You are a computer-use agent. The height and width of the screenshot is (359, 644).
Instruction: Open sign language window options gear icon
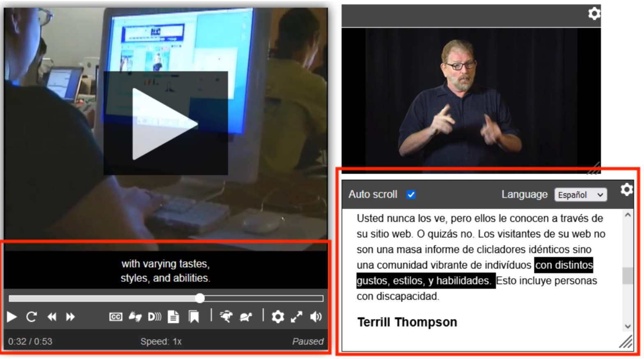(x=594, y=14)
